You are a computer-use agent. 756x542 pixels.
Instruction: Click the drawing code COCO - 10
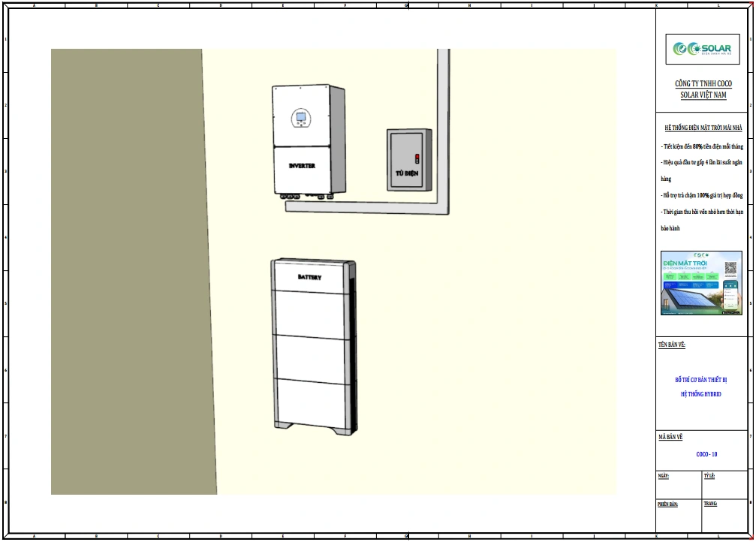point(706,454)
